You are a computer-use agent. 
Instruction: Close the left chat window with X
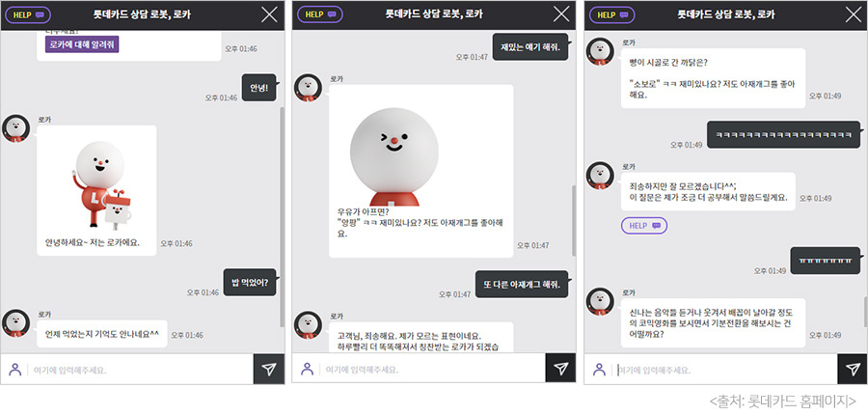[x=270, y=14]
